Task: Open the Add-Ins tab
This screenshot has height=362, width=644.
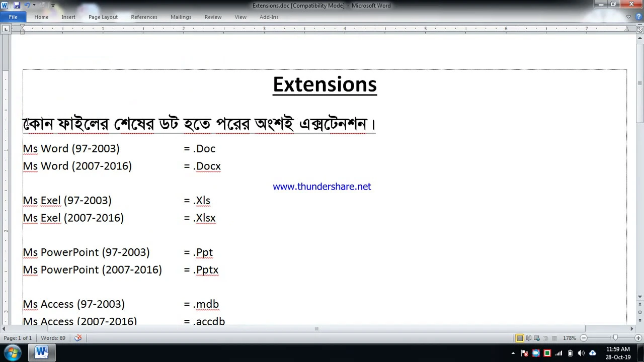Action: (269, 17)
